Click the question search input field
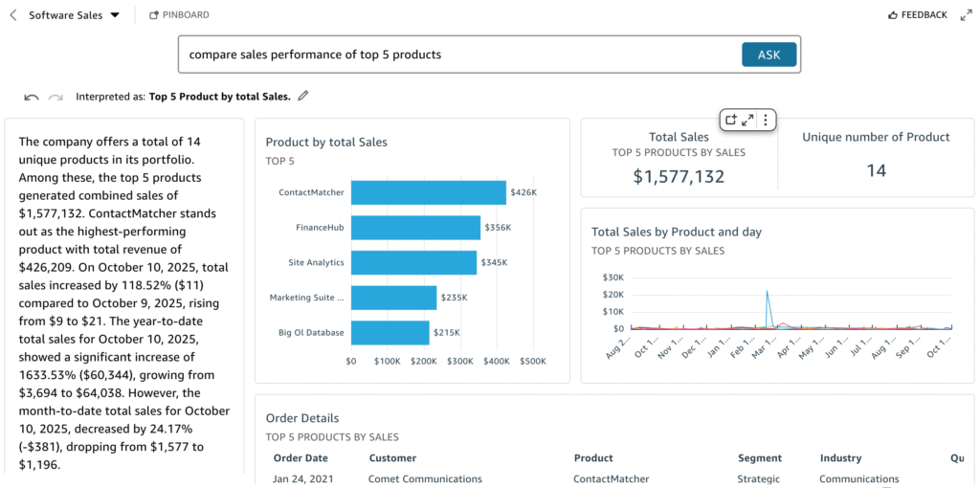The width and height of the screenshot is (980, 488). coord(459,55)
